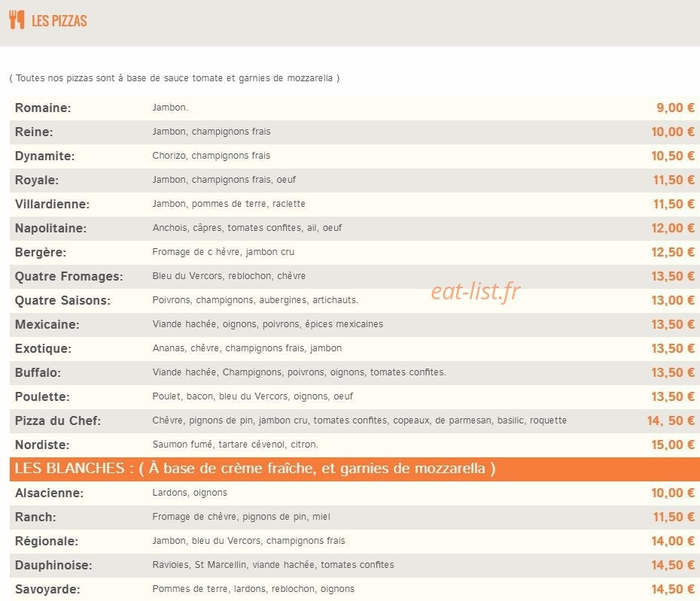Screen dimensions: 700x601
Task: Click the Dauphinoise price 14,50 €
Action: [x=673, y=566]
